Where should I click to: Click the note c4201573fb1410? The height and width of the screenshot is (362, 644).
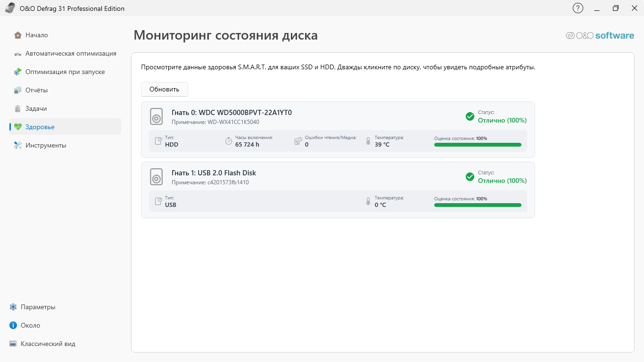(228, 182)
